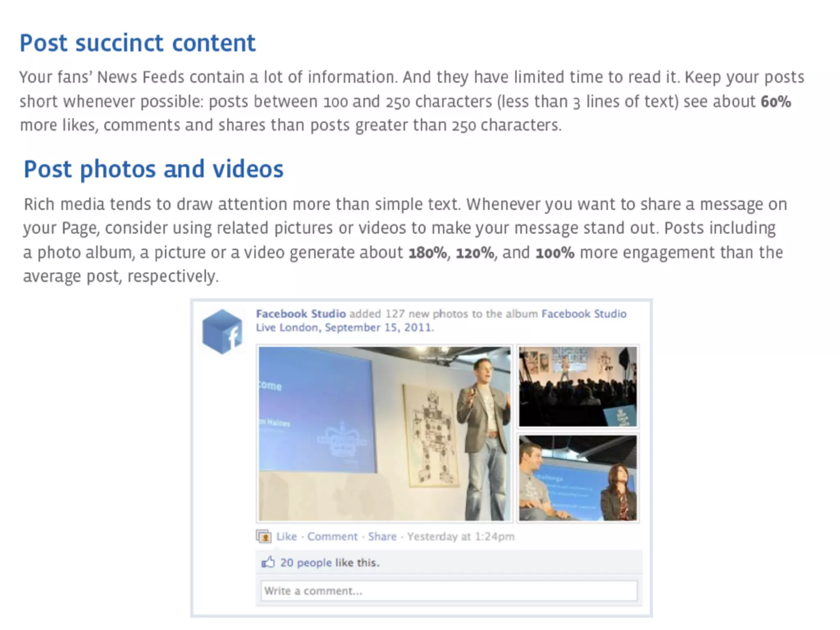Open the top-right thumbnail showing the audience
This screenshot has height=630, width=840.
click(x=577, y=386)
